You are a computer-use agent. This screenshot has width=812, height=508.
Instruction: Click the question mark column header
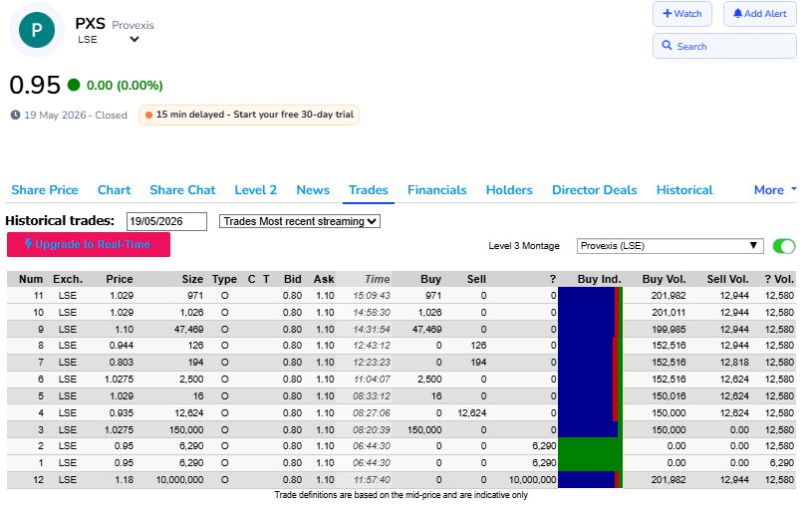(553, 279)
